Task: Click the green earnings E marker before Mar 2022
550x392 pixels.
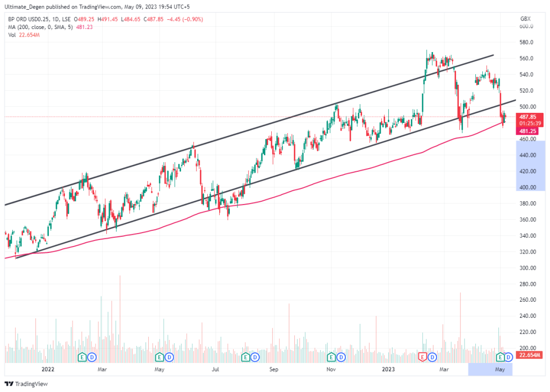Action: click(x=82, y=357)
